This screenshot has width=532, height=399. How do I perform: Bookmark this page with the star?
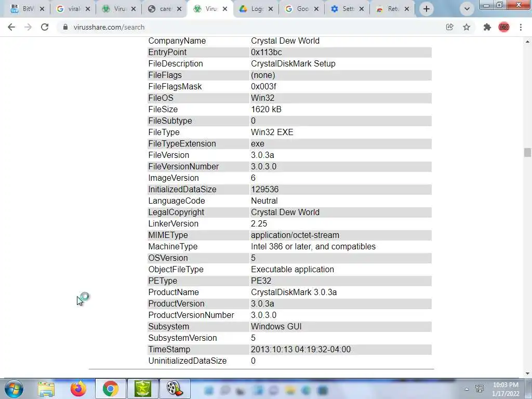click(467, 27)
